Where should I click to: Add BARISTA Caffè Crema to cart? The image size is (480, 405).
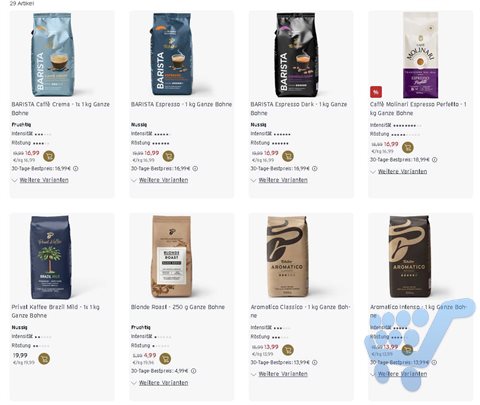tap(49, 156)
